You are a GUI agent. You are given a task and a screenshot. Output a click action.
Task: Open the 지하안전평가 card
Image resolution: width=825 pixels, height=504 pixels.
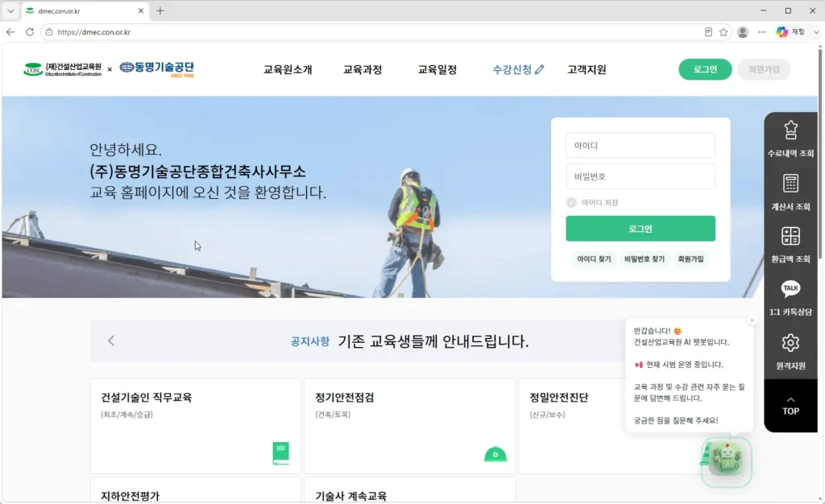coord(195,490)
